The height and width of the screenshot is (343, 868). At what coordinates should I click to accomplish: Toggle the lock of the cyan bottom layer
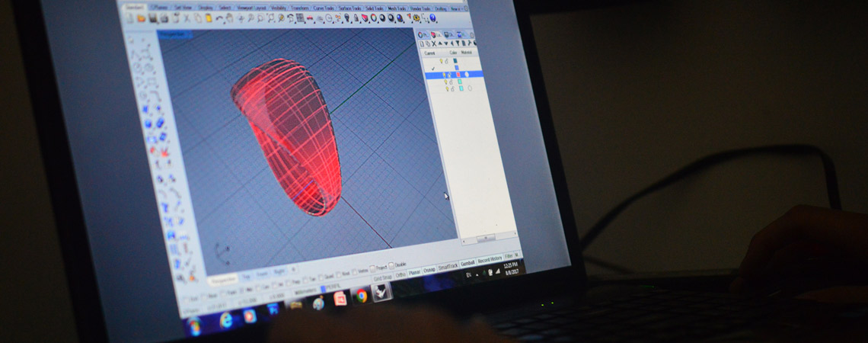(x=453, y=88)
